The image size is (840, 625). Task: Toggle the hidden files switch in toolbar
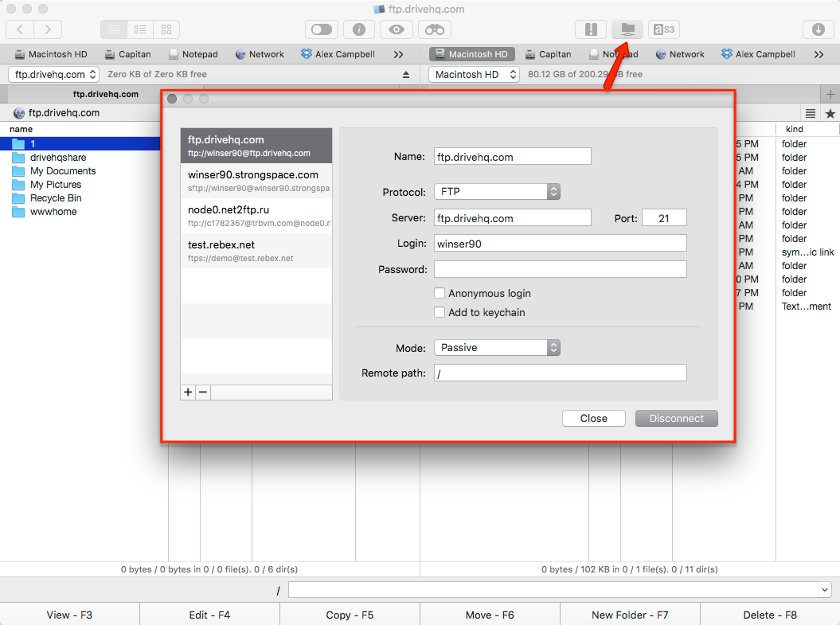click(x=322, y=29)
